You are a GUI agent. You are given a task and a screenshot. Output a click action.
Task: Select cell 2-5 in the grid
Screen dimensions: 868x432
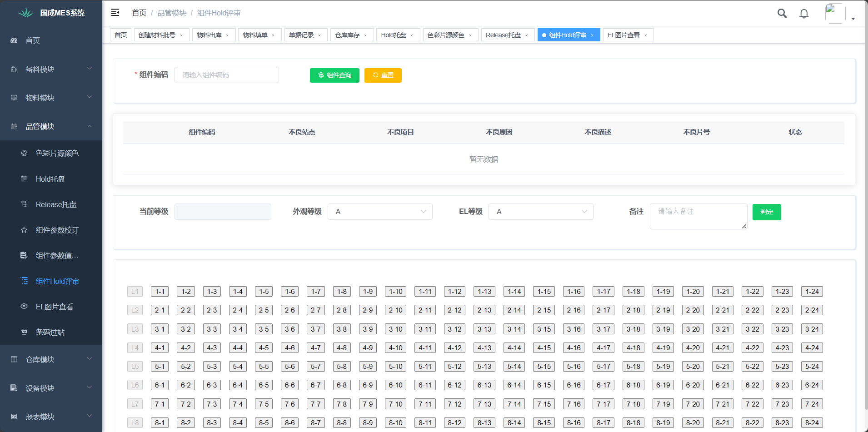click(x=264, y=310)
